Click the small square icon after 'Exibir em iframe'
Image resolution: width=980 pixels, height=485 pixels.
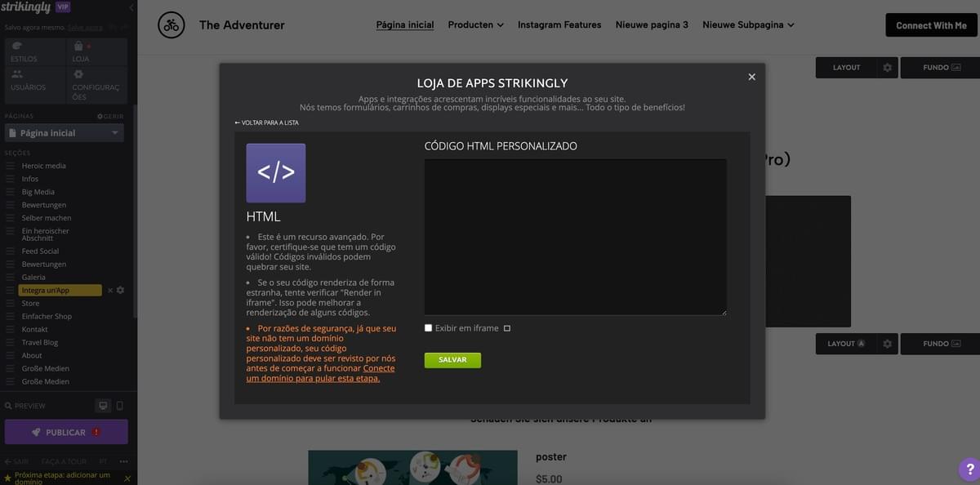point(507,328)
